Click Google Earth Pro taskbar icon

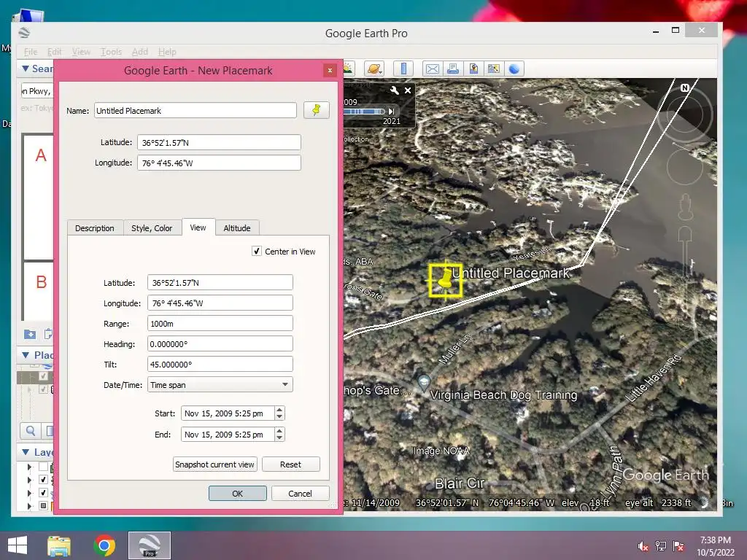click(x=149, y=545)
